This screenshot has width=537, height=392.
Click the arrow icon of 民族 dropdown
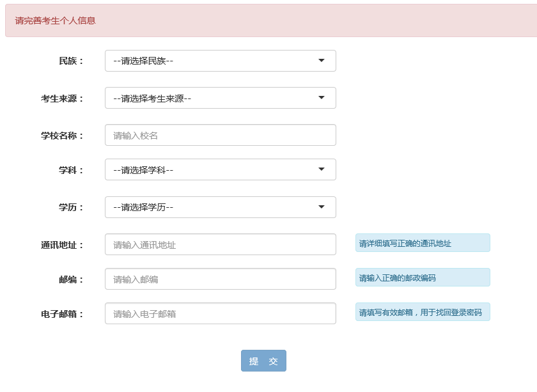click(x=321, y=61)
